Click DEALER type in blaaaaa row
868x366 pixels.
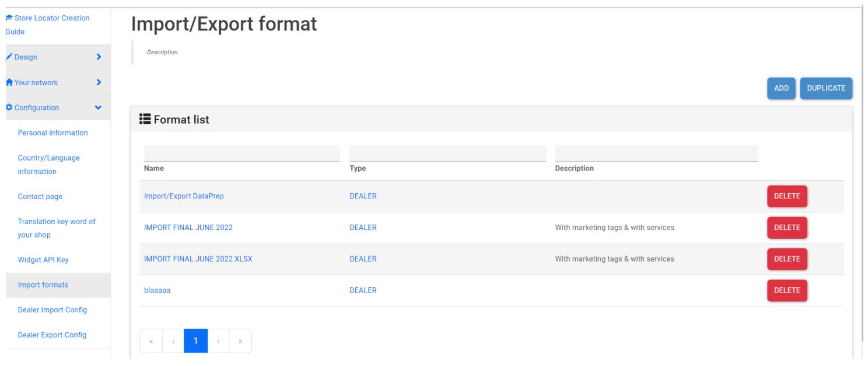pyautogui.click(x=363, y=290)
